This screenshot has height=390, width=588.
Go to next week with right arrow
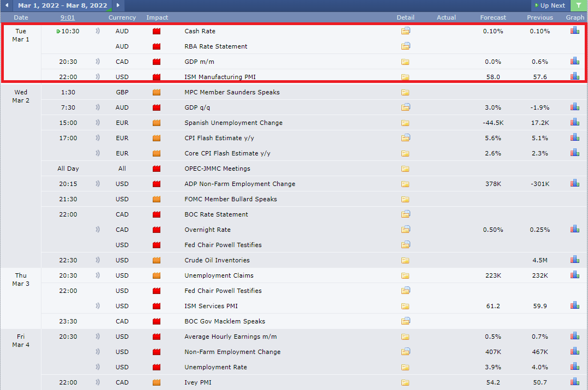pyautogui.click(x=118, y=5)
